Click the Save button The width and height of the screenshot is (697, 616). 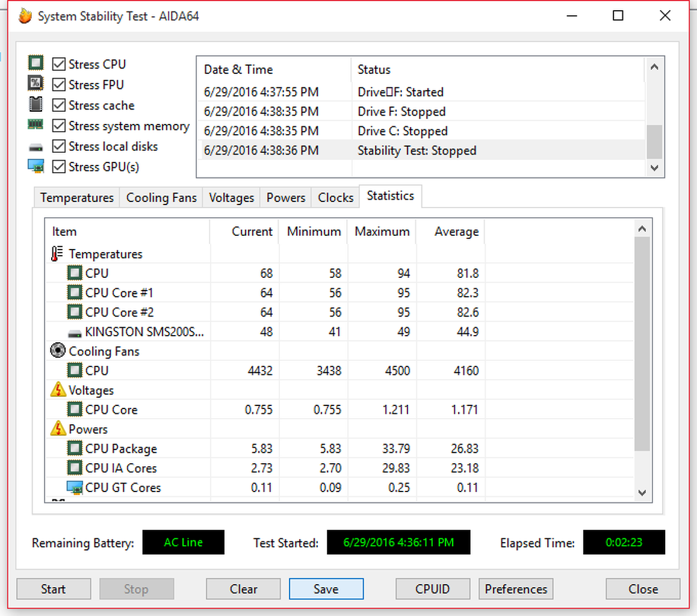point(326,589)
